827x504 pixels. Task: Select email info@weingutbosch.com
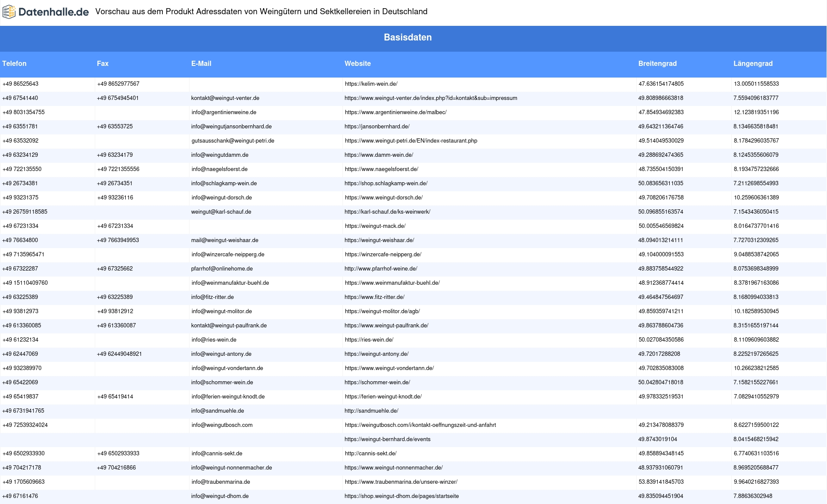coord(222,425)
